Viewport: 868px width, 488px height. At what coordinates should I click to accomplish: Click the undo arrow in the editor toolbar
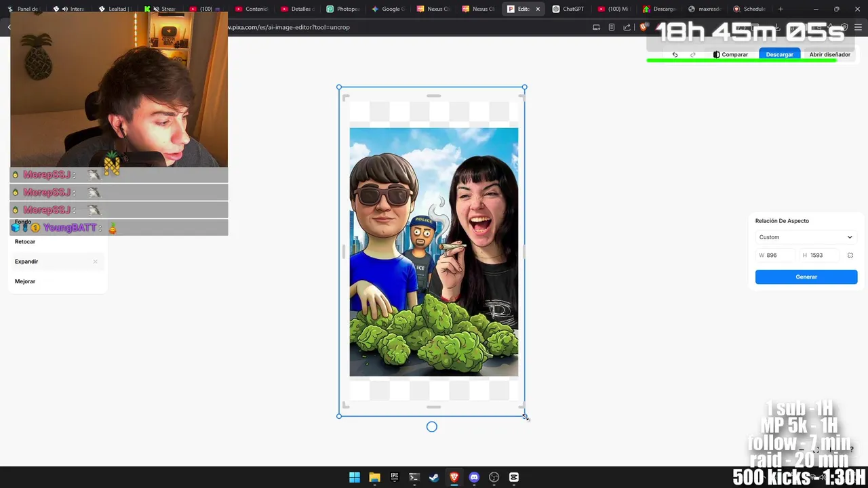[x=675, y=55]
